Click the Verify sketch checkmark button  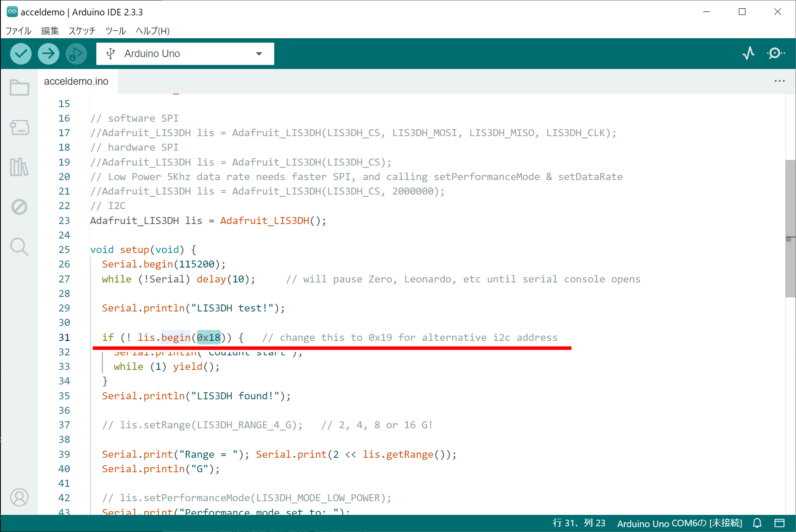pyautogui.click(x=21, y=54)
